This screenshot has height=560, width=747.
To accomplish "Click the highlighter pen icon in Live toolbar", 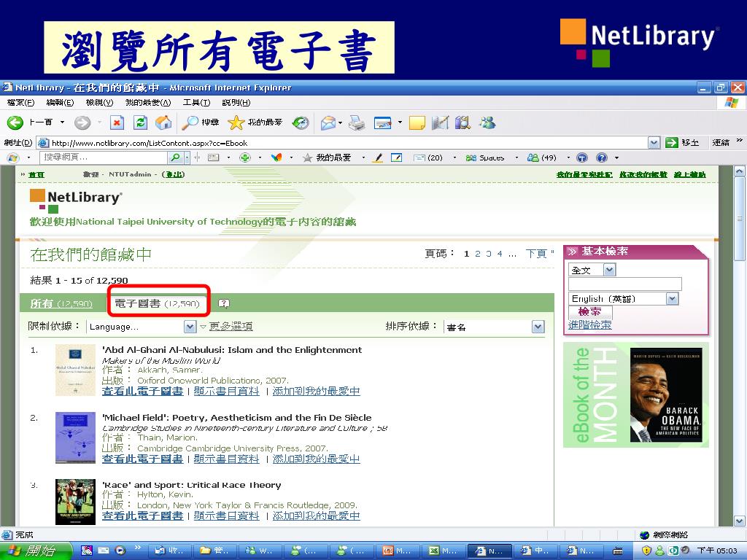I will [378, 157].
